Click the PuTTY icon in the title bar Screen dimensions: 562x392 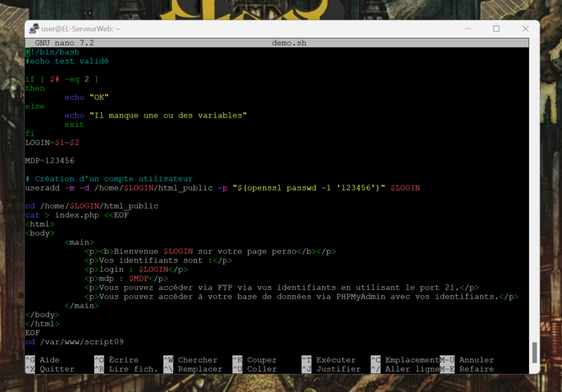click(34, 29)
